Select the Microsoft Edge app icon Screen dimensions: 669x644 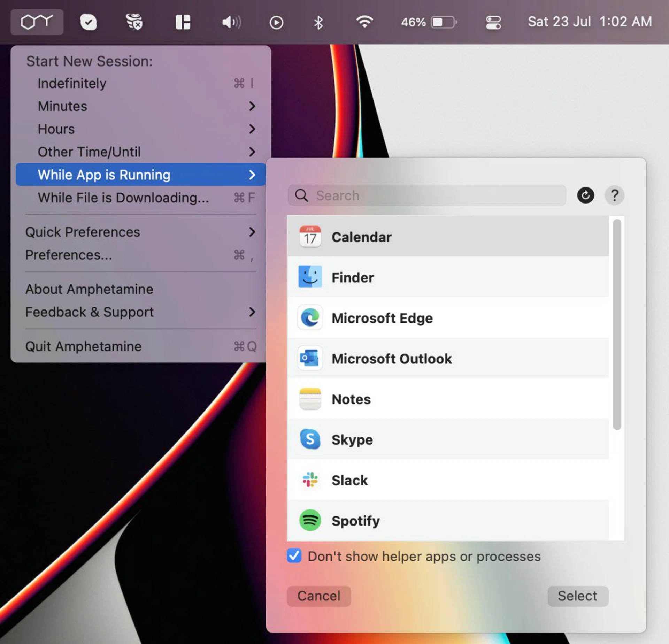pyautogui.click(x=310, y=317)
